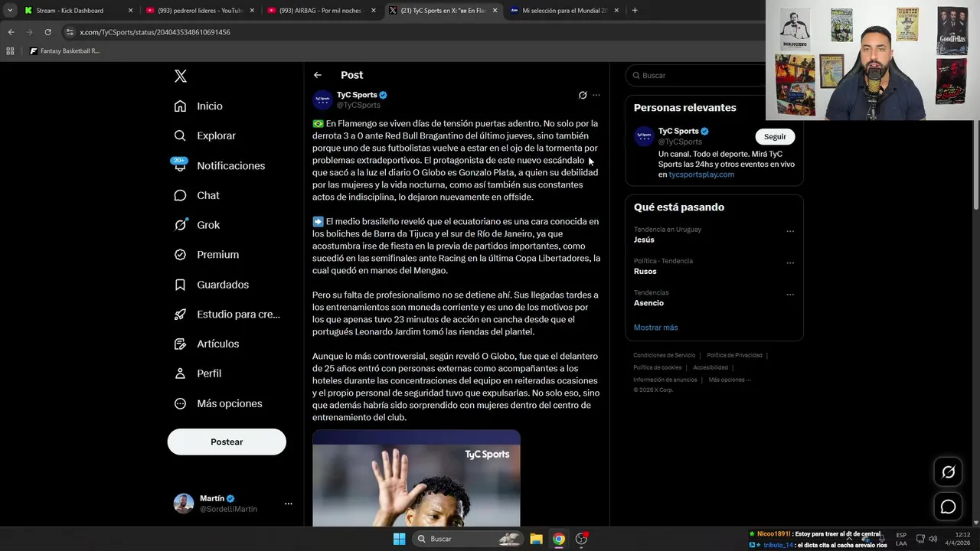Open the TyC Sports post avatar
980x551 pixels.
pos(322,99)
